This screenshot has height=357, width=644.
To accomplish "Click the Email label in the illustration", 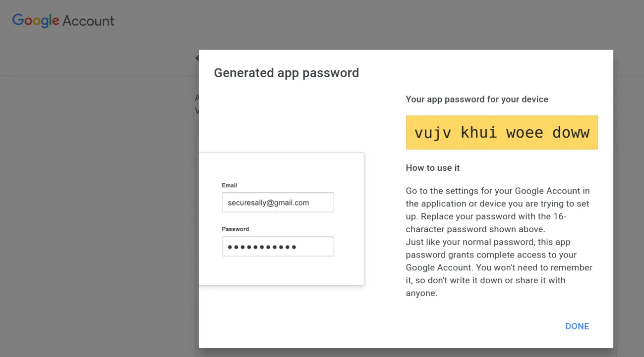I will coord(229,185).
